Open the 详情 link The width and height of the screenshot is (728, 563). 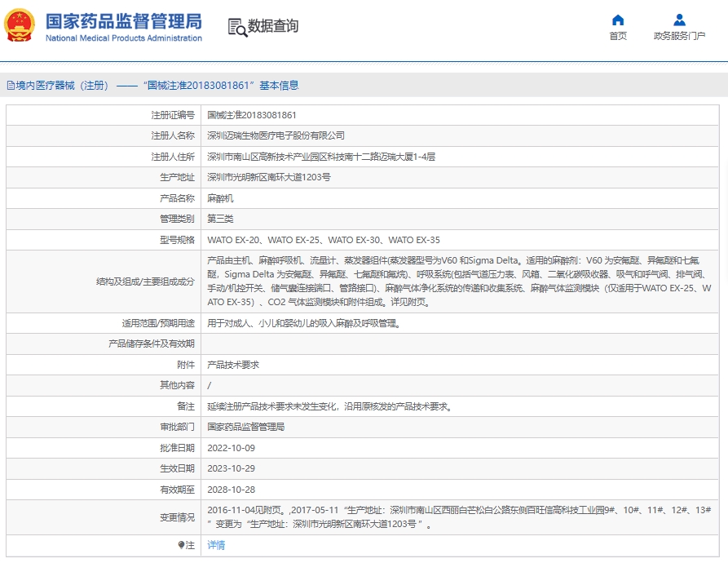216,545
